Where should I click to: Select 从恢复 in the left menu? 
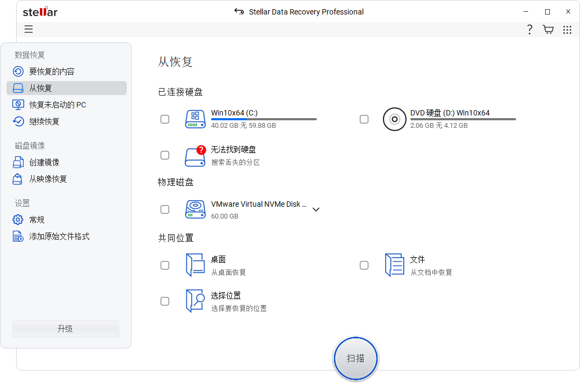tap(47, 88)
